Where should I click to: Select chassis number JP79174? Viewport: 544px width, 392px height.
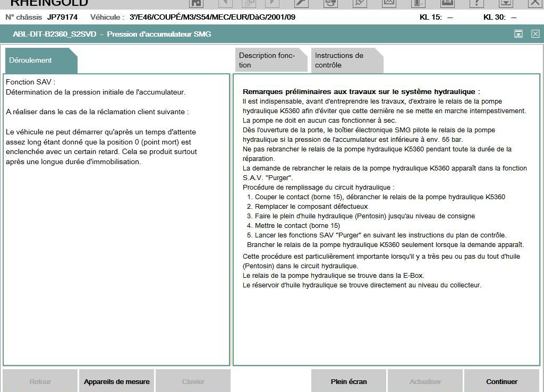(63, 17)
